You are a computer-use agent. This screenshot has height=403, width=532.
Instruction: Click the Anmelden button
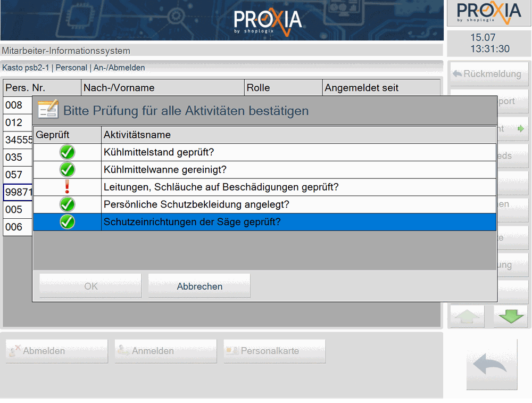[x=166, y=351]
